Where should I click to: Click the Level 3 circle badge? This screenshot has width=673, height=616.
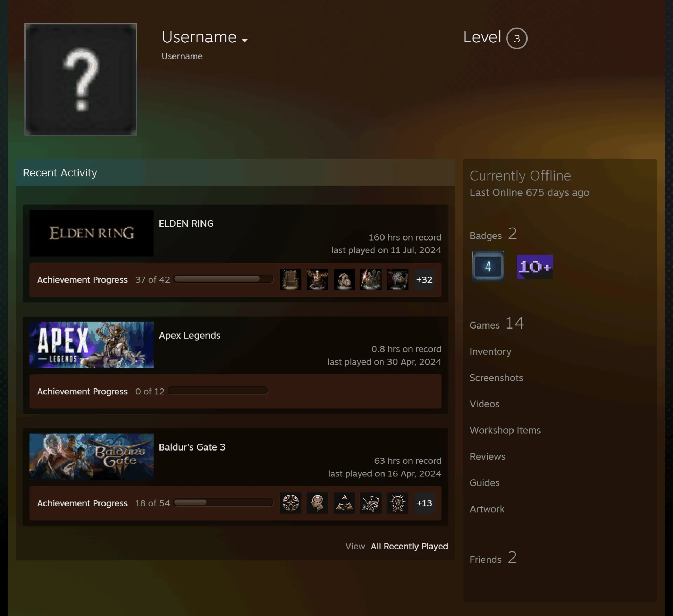pos(517,38)
